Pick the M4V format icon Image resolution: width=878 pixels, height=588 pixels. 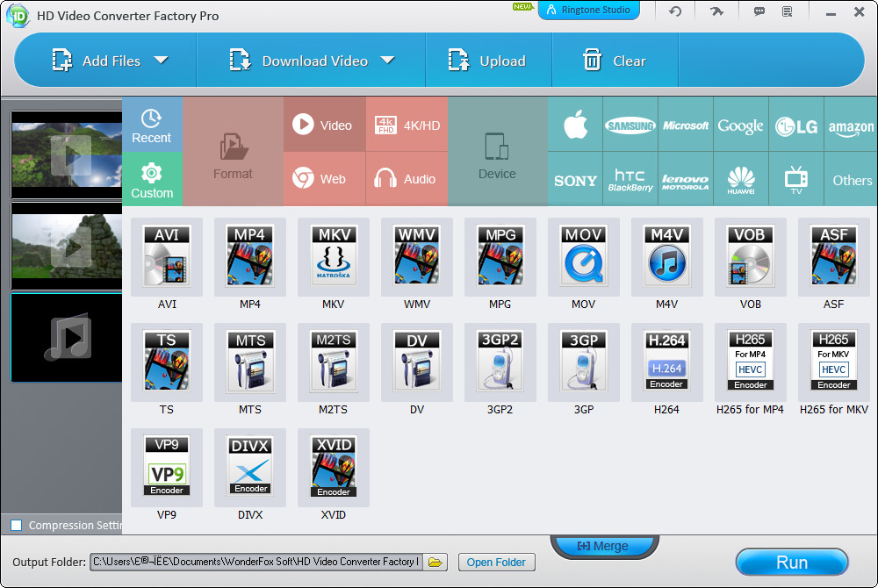667,257
